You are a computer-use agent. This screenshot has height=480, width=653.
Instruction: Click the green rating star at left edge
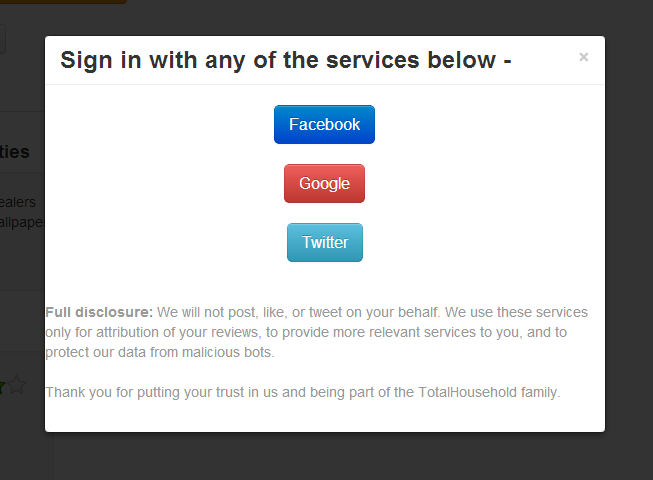[3, 386]
